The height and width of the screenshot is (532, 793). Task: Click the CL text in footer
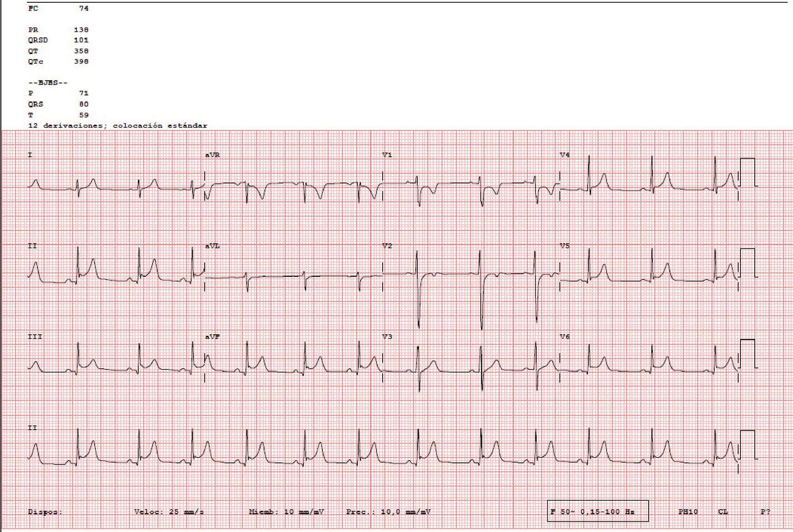(x=723, y=512)
